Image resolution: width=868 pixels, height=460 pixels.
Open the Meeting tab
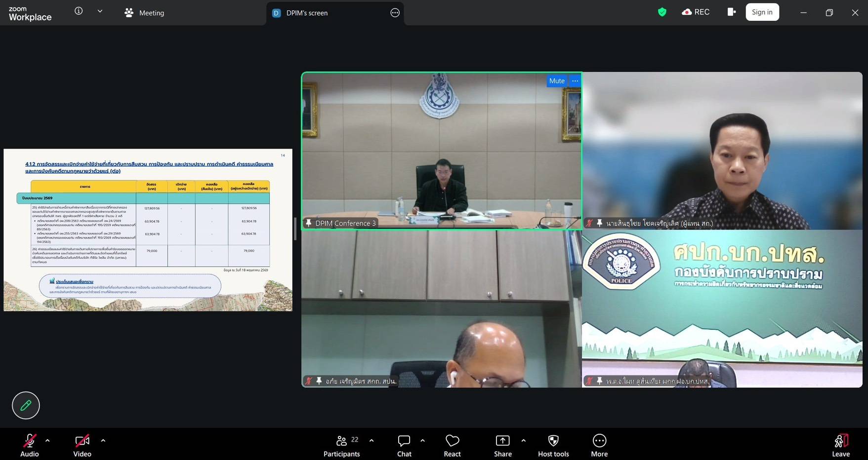[x=144, y=13]
